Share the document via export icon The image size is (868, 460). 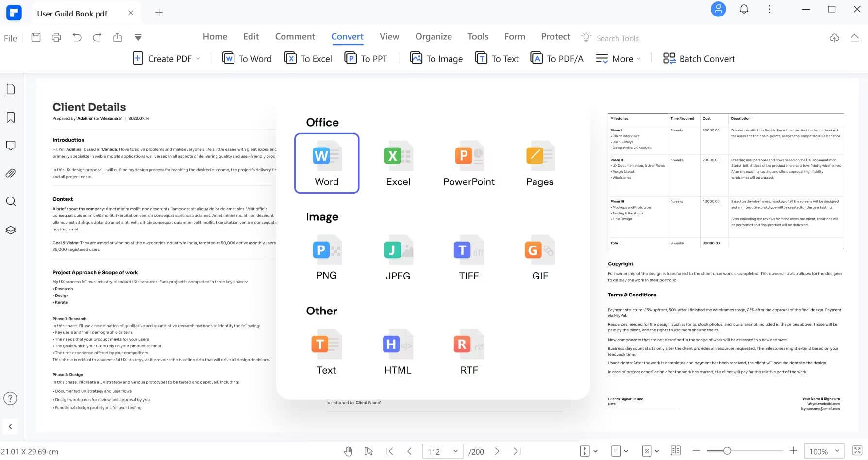(117, 37)
